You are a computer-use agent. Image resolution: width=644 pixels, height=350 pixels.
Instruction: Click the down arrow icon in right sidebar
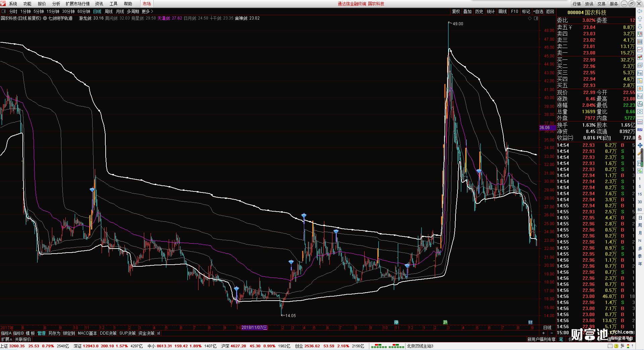click(x=640, y=26)
